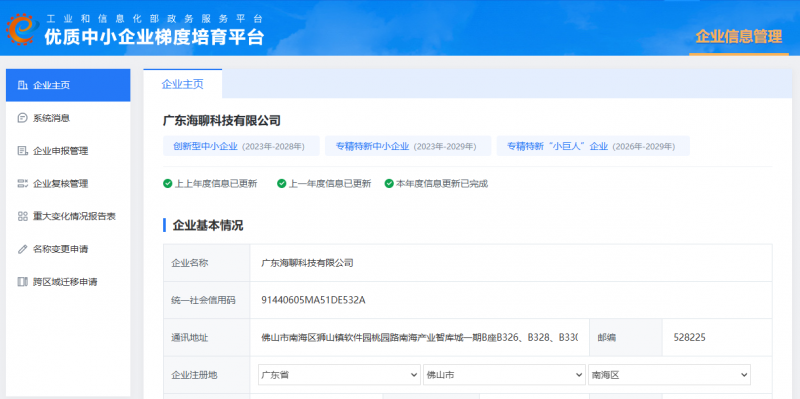Image resolution: width=800 pixels, height=399 pixels.
Task: Click the 重大变化情况报告表 grid icon
Action: (22, 216)
